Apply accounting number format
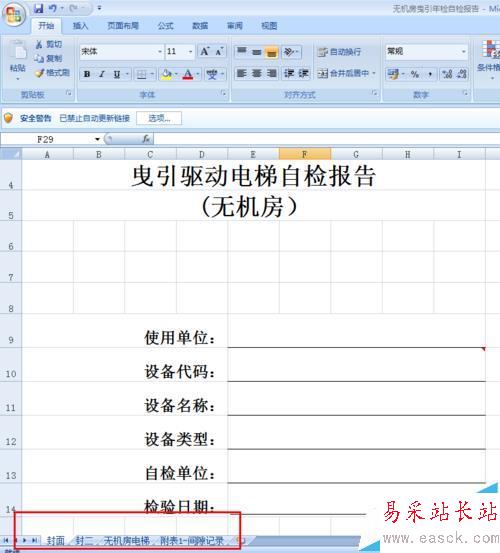Viewport: 500px width, 553px height. coord(393,74)
